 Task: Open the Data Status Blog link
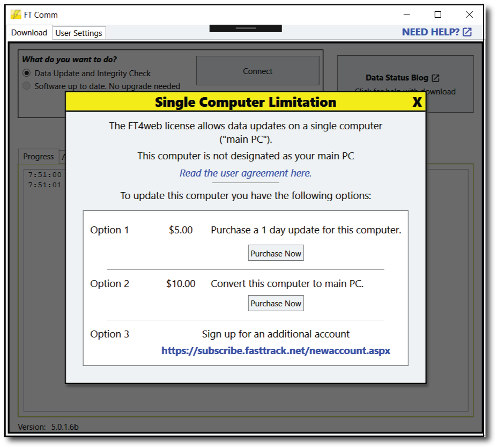click(x=397, y=78)
